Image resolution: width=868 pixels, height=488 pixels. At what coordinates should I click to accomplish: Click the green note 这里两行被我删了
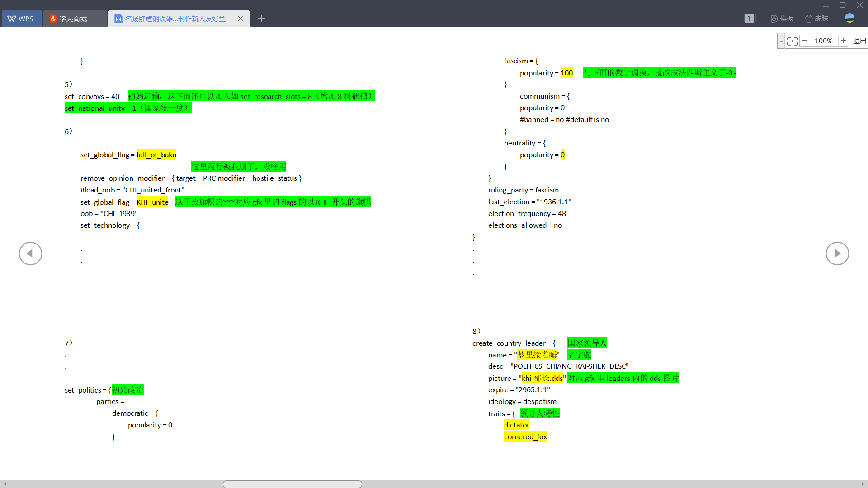pos(239,167)
